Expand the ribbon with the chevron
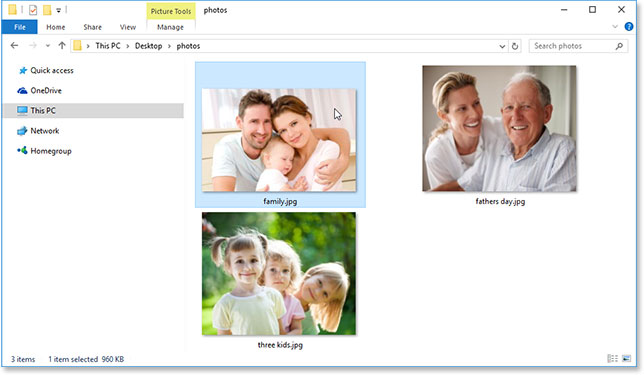This screenshot has height=375, width=644. (615, 27)
